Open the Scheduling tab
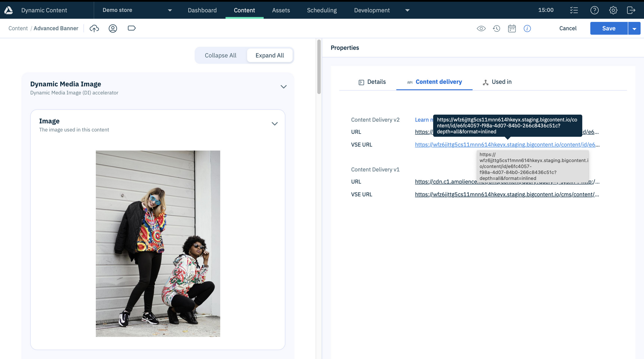 point(322,10)
